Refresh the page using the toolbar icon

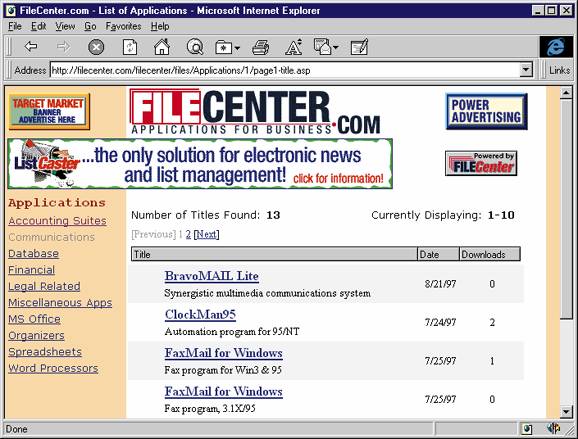[130, 47]
